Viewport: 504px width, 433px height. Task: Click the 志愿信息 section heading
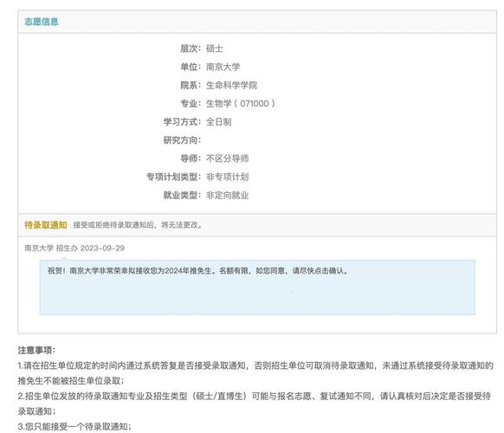pyautogui.click(x=42, y=22)
